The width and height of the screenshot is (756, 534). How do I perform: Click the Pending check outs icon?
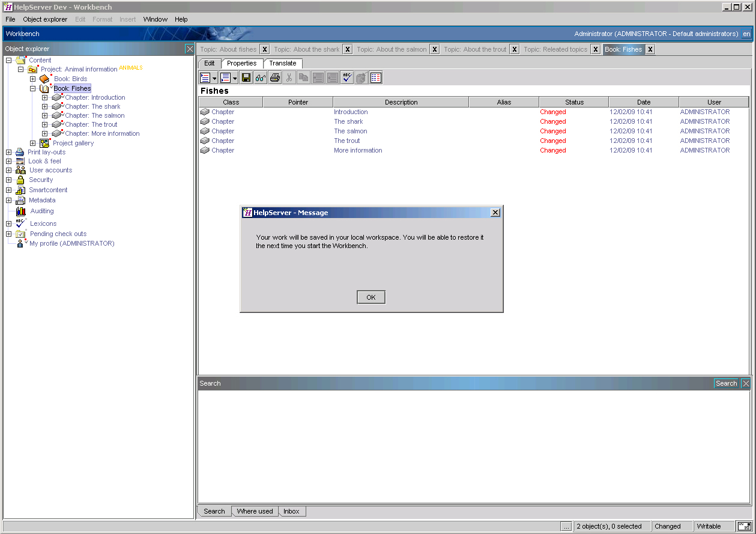tap(21, 234)
